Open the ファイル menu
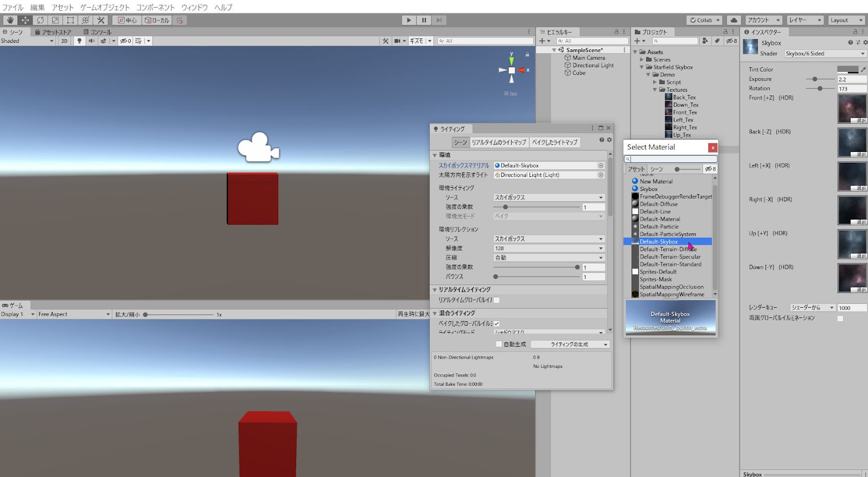The image size is (868, 477). pos(13,7)
